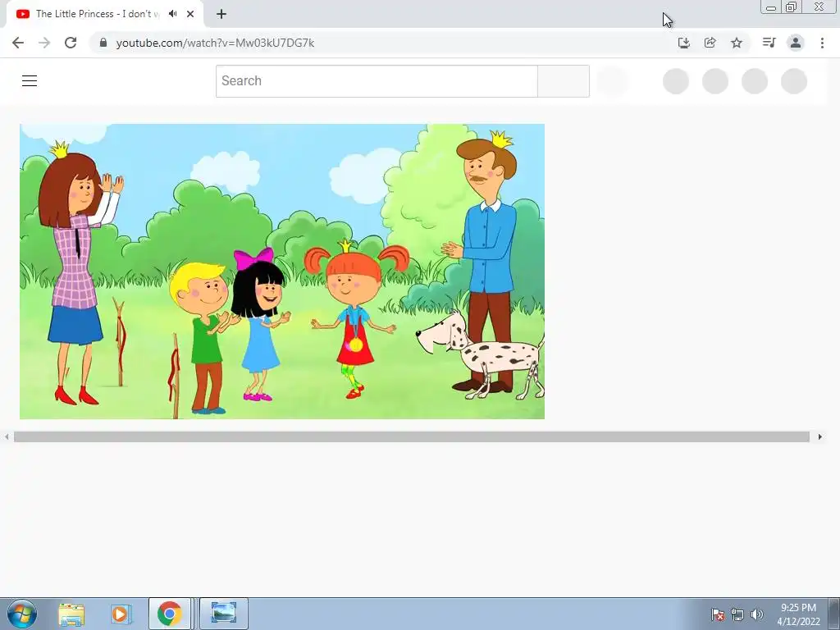Reload the YouTube page

point(71,43)
